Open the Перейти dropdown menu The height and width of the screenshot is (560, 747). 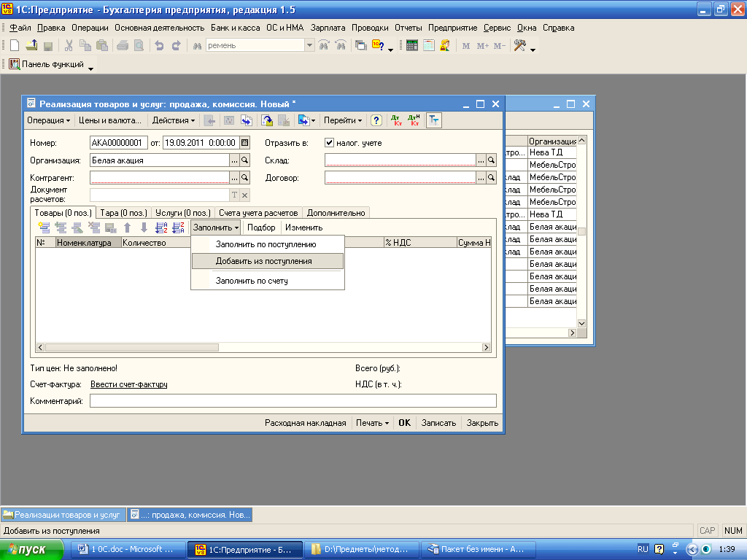[x=343, y=120]
